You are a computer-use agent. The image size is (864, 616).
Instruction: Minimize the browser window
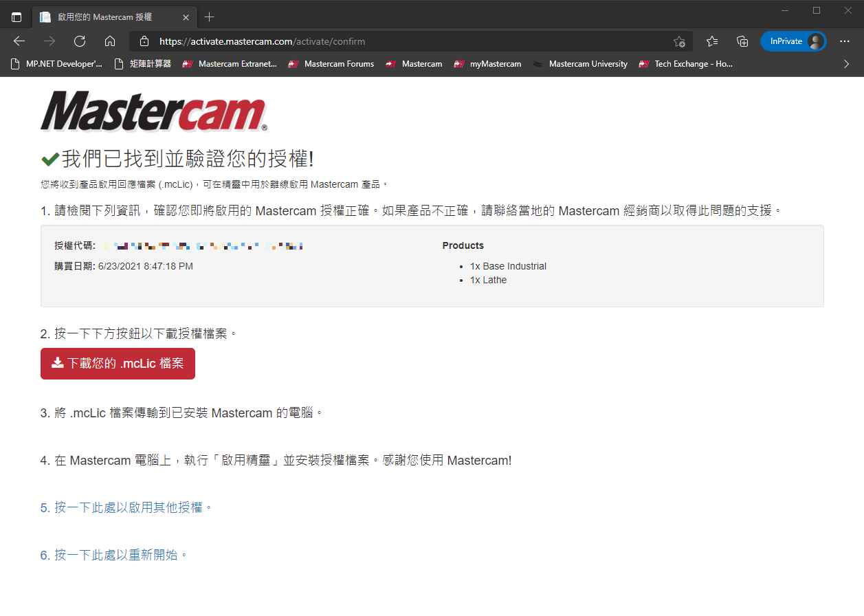784,10
